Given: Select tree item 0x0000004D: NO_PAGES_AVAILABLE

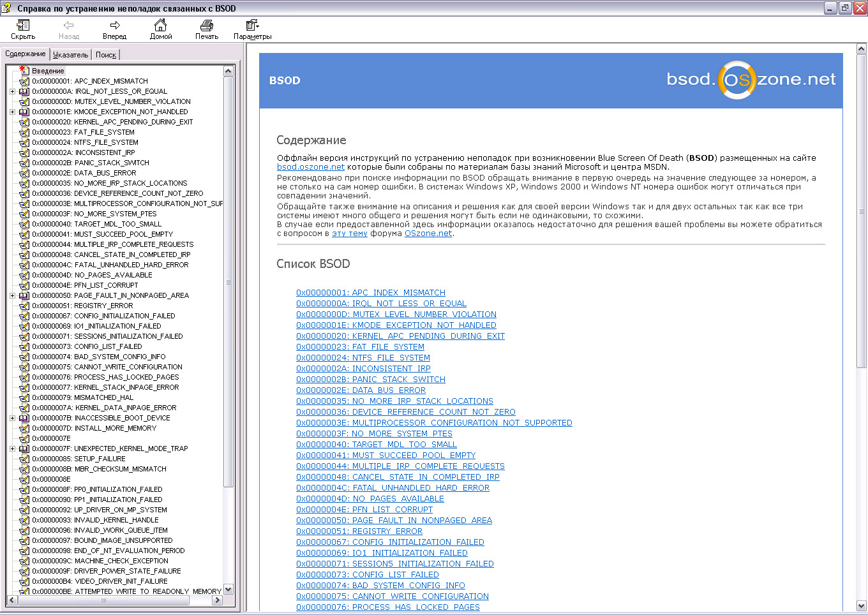Looking at the screenshot, I should (93, 275).
